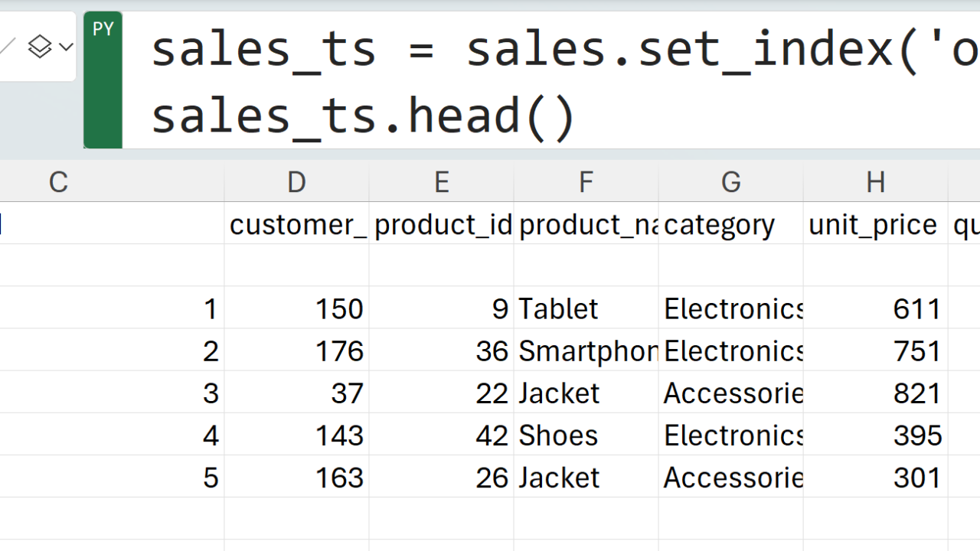Select the cell with product id 42
980x551 pixels.
tap(442, 435)
